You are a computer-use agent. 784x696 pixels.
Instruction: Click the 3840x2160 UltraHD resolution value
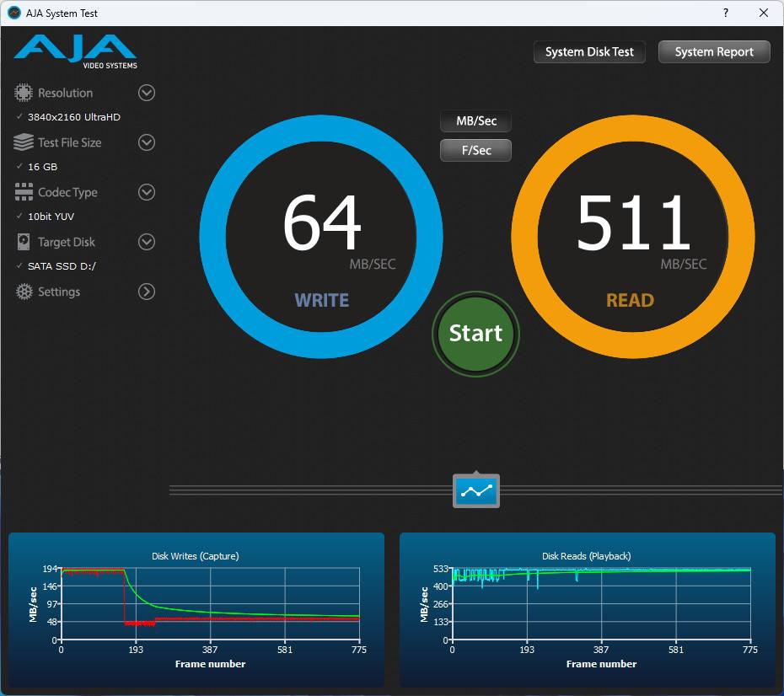[74, 117]
